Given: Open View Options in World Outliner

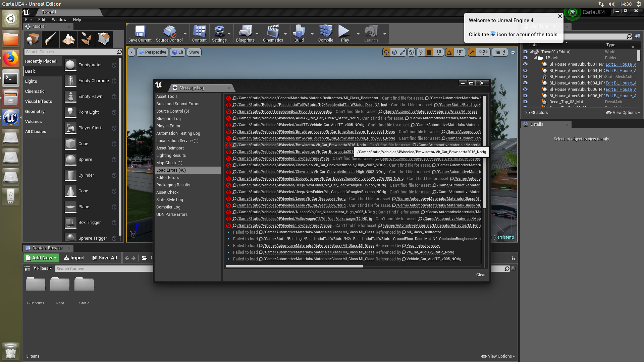Looking at the screenshot, I should coord(622,113).
